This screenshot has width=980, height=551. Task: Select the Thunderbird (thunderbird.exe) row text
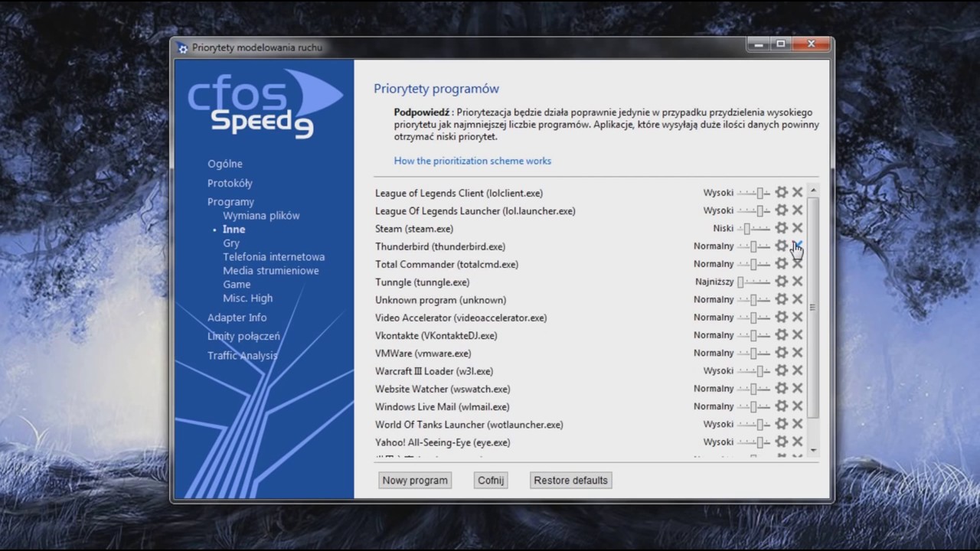[x=440, y=246]
